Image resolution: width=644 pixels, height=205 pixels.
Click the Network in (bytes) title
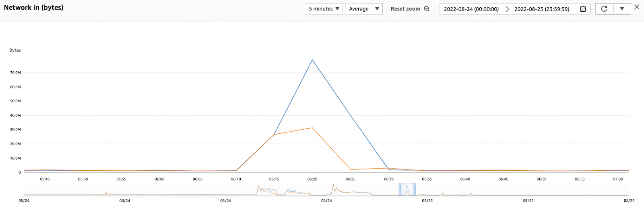[x=33, y=8]
